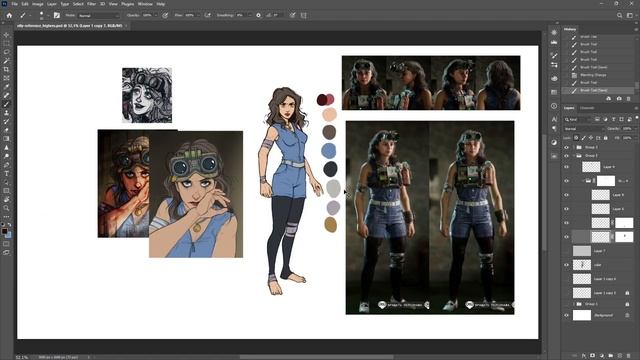Toggle lock transparent pixels button
This screenshot has height=360, width=640.
(x=576, y=138)
